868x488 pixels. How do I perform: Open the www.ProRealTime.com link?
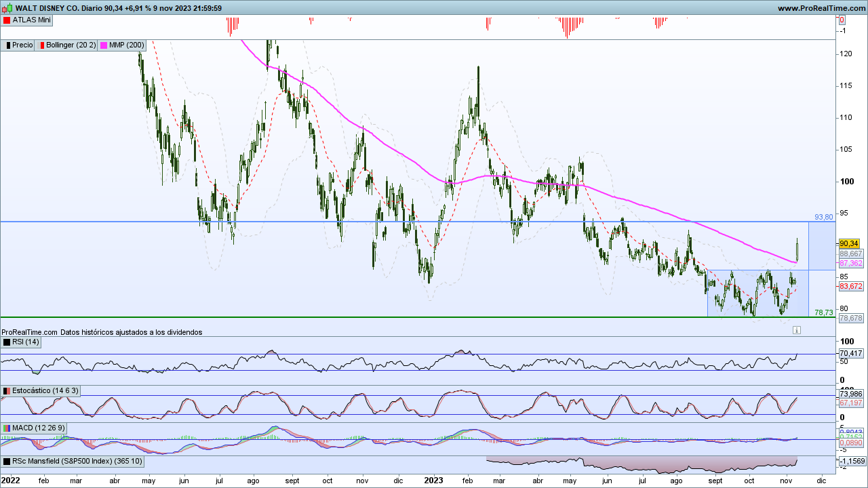coord(821,8)
